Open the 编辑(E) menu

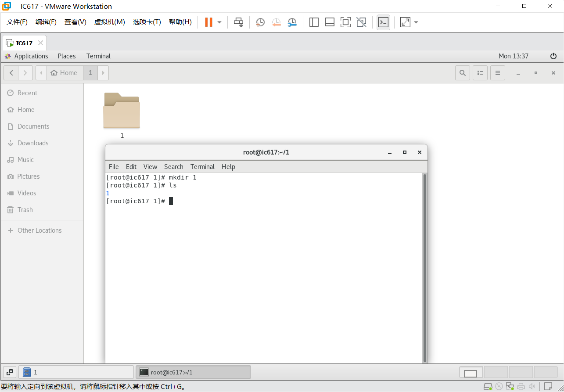46,22
